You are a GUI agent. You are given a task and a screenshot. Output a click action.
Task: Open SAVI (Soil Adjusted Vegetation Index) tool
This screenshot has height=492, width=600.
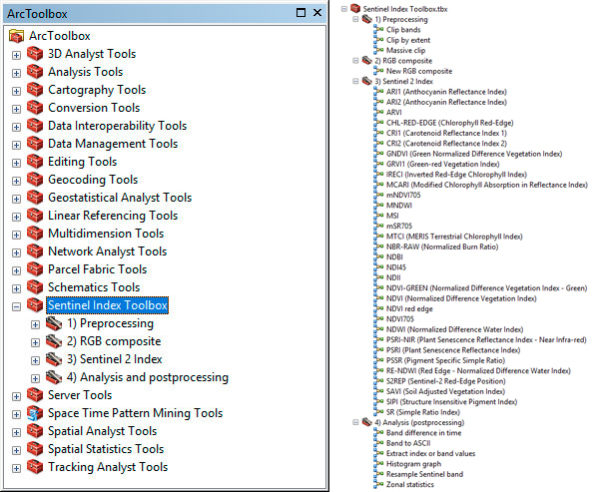coord(445,391)
